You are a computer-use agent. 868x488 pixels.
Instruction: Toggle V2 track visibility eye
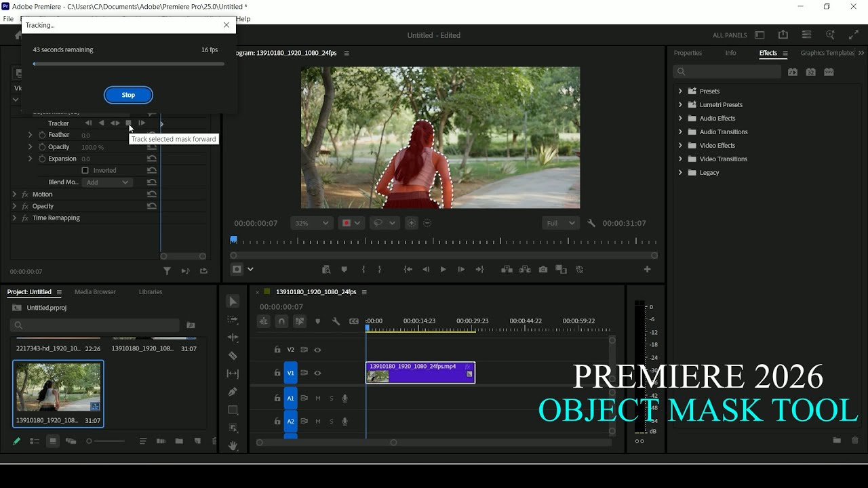[x=317, y=350]
